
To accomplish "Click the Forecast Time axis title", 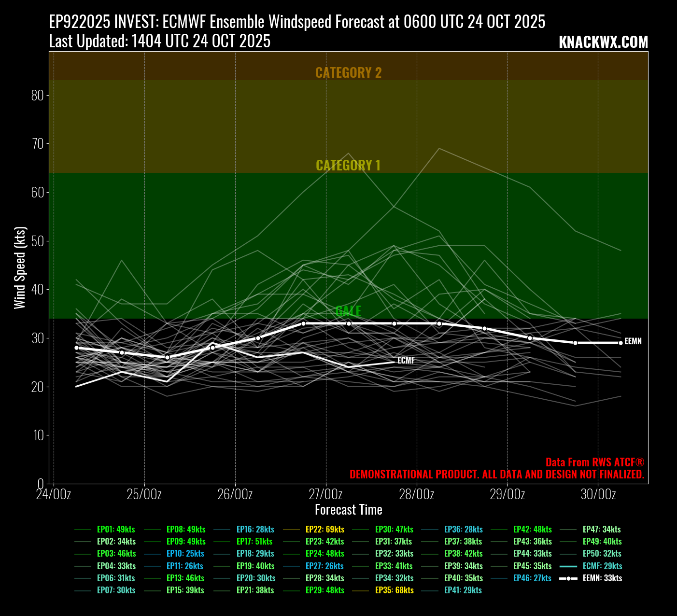I will 348,510.
